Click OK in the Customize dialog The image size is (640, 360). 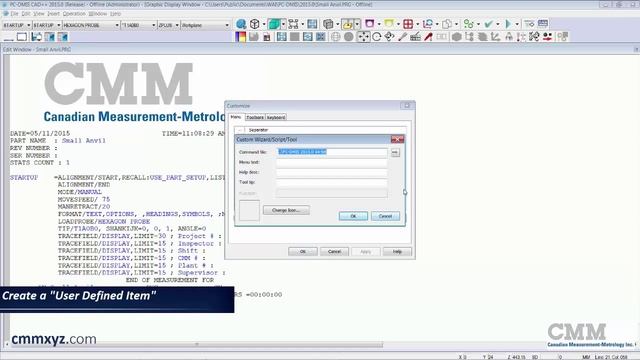[x=302, y=251]
